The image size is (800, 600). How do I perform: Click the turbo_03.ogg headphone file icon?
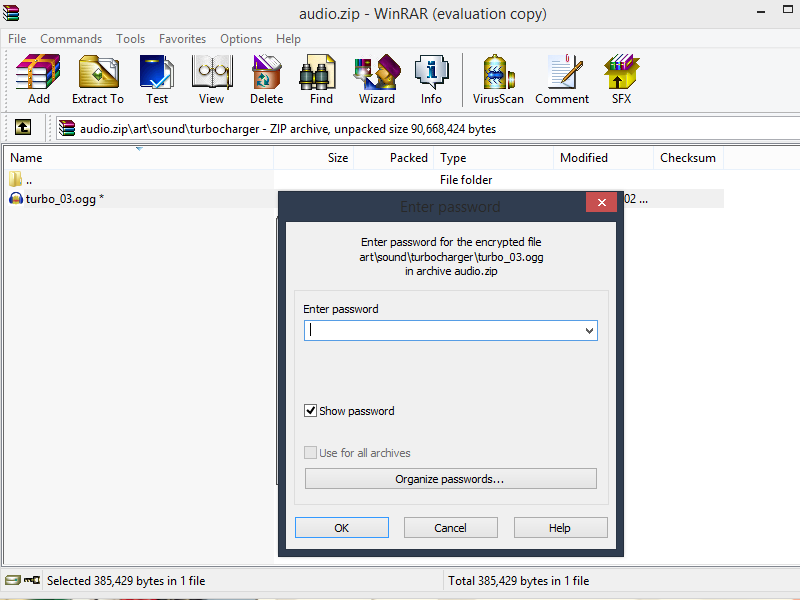[x=16, y=198]
